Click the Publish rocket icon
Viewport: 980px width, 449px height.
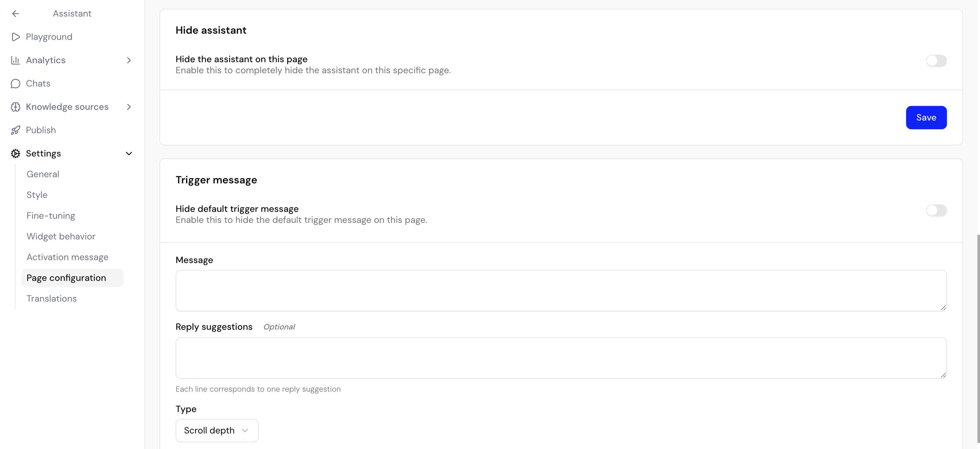[16, 130]
